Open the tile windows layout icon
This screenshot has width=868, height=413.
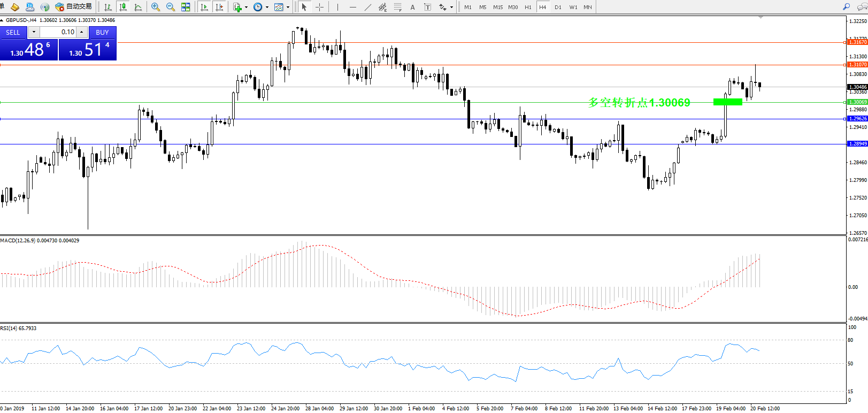(186, 7)
